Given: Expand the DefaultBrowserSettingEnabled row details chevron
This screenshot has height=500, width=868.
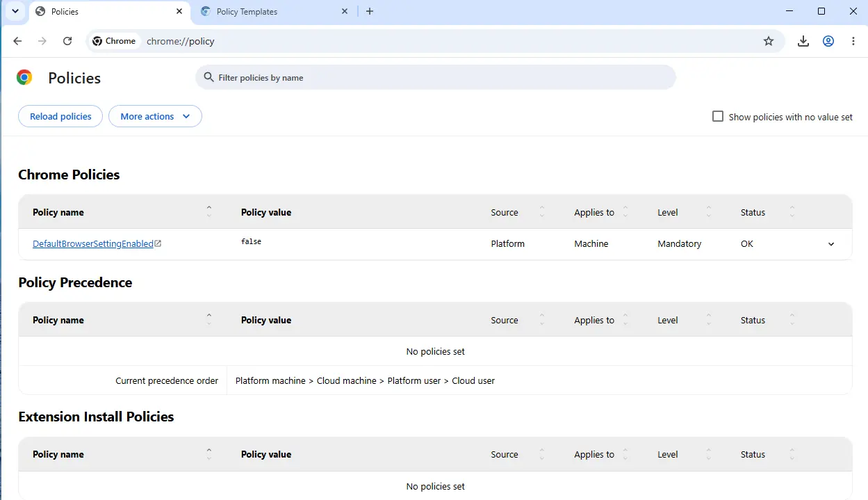Looking at the screenshot, I should coord(831,244).
